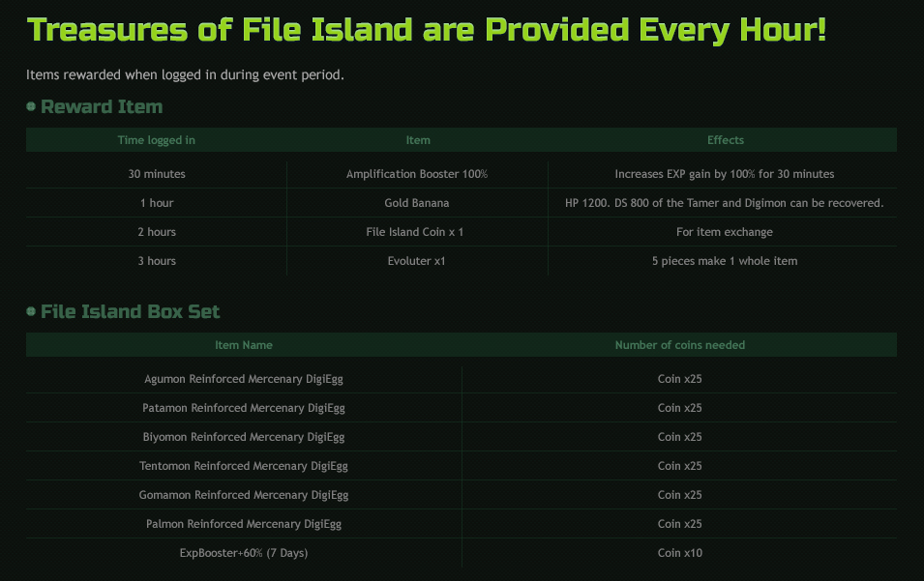924x581 pixels.
Task: Click the 'Effects' column header
Action: click(726, 140)
